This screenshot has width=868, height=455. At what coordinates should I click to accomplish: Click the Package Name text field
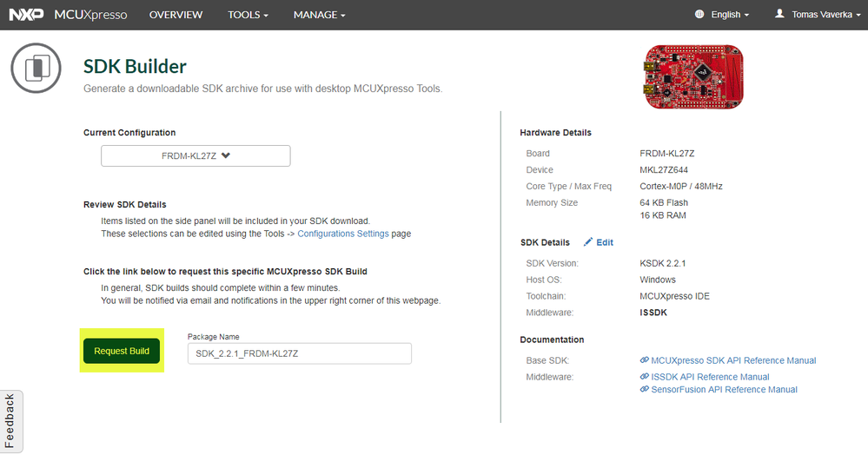(299, 353)
